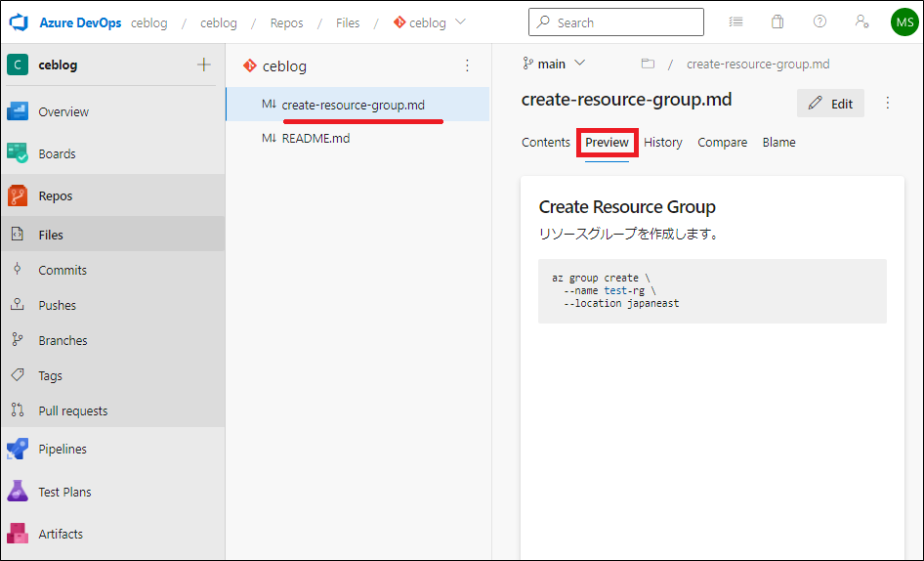924x561 pixels.
Task: Click the Repos breadcrumb link
Action: (x=286, y=23)
